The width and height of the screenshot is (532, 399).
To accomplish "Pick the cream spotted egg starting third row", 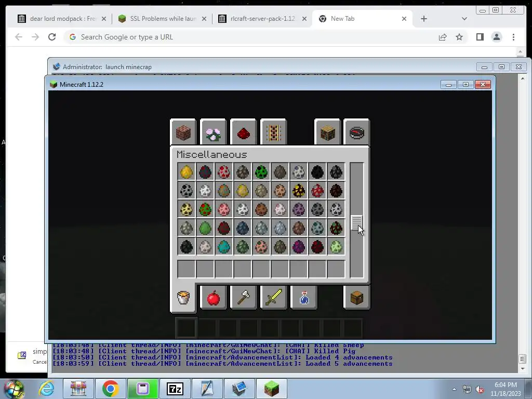I will coord(187,209).
